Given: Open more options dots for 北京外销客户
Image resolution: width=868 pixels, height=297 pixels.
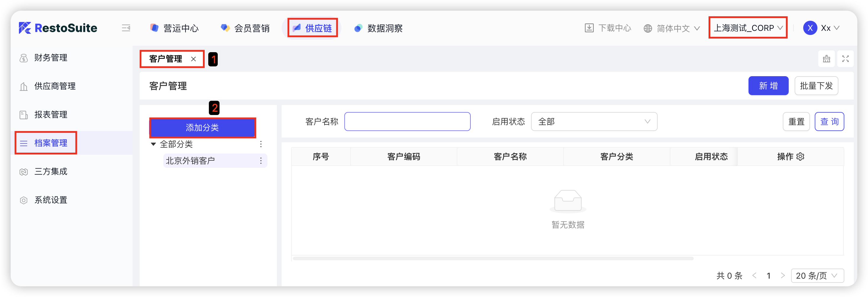Looking at the screenshot, I should click(x=261, y=161).
